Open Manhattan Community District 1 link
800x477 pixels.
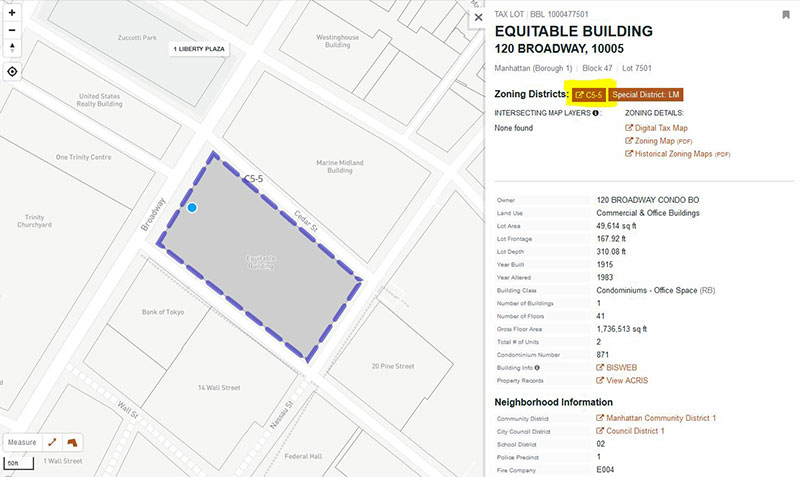[x=660, y=418]
